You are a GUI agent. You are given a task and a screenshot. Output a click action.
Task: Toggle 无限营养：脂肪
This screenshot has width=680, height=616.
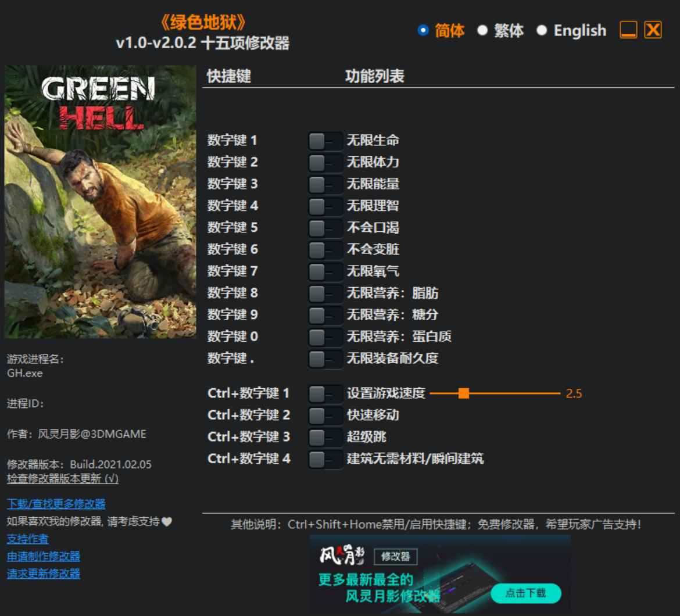coord(324,293)
